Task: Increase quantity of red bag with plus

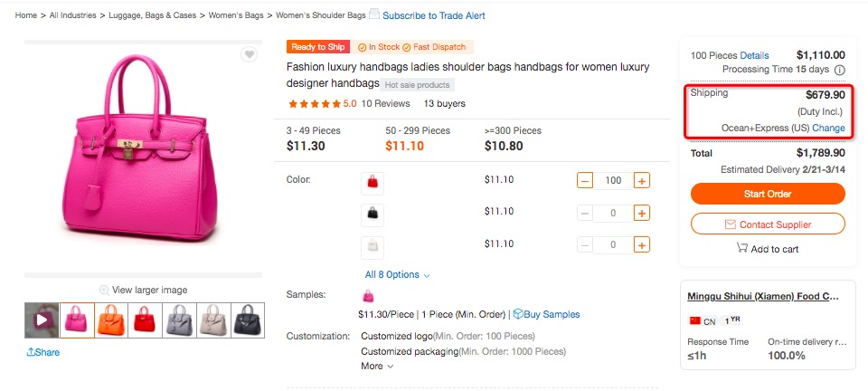Action: (x=642, y=181)
